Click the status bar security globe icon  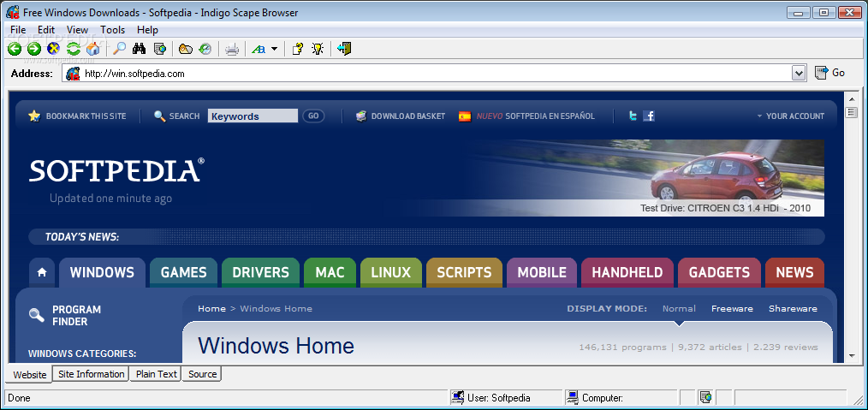[705, 397]
